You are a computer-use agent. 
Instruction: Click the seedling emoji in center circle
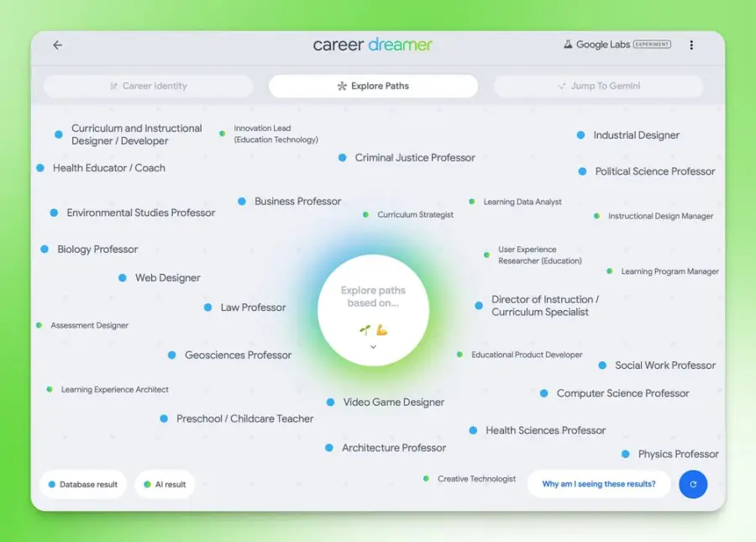click(365, 330)
